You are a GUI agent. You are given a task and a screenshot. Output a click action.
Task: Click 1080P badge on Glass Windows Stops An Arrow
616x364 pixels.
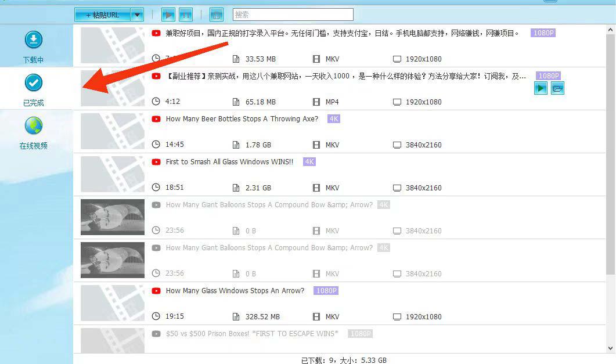(x=326, y=291)
